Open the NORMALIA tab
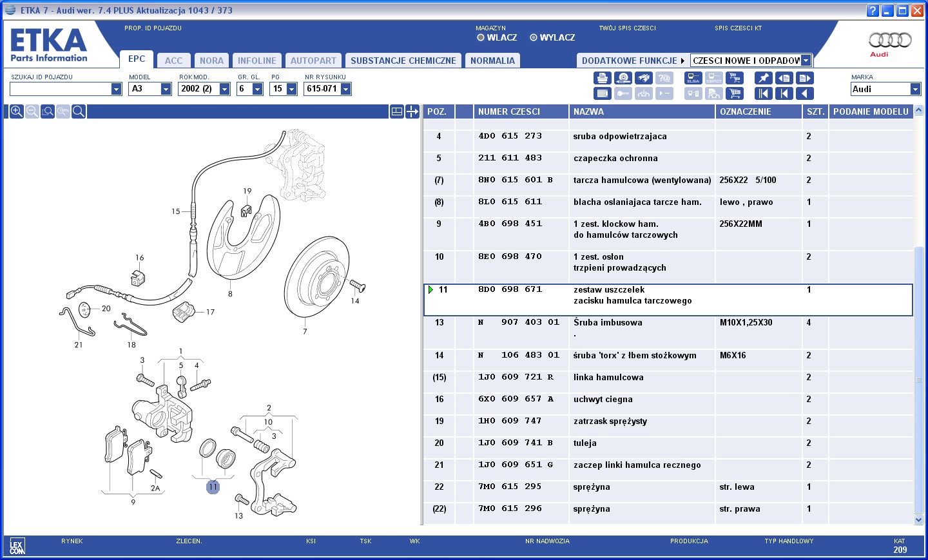Image resolution: width=928 pixels, height=560 pixels. 492,61
